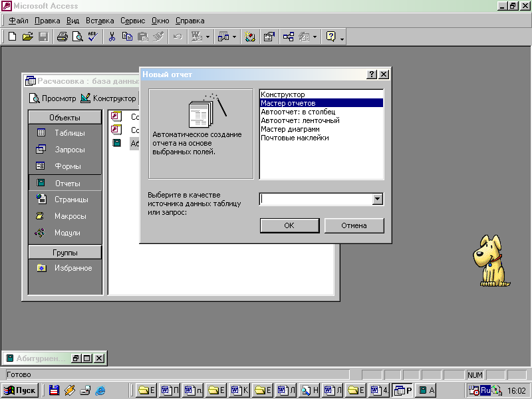The width and height of the screenshot is (532, 399).
Task: Click the Группы header bar
Action: coord(65,253)
